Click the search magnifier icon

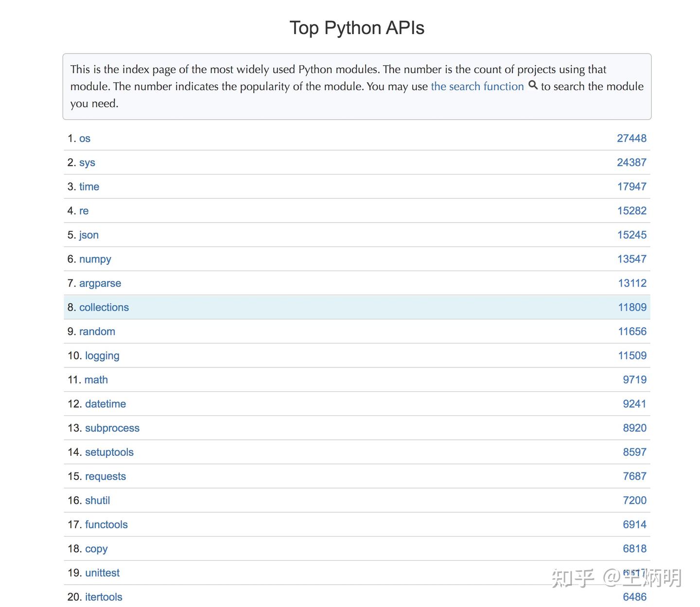pos(533,86)
